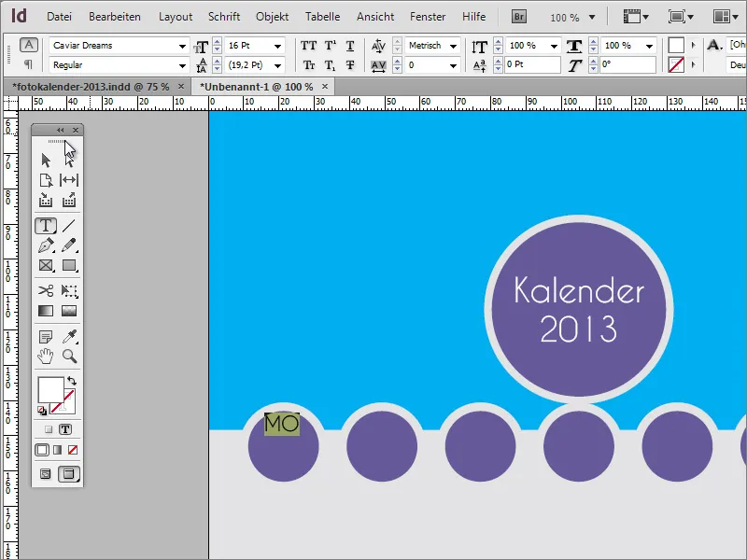Switch to paragraph formatting controls
Viewport: 747px width, 560px height.
coord(29,63)
